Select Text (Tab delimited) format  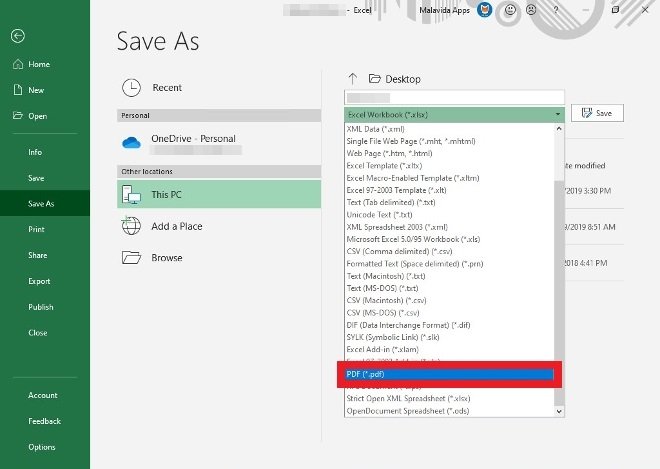pos(449,203)
